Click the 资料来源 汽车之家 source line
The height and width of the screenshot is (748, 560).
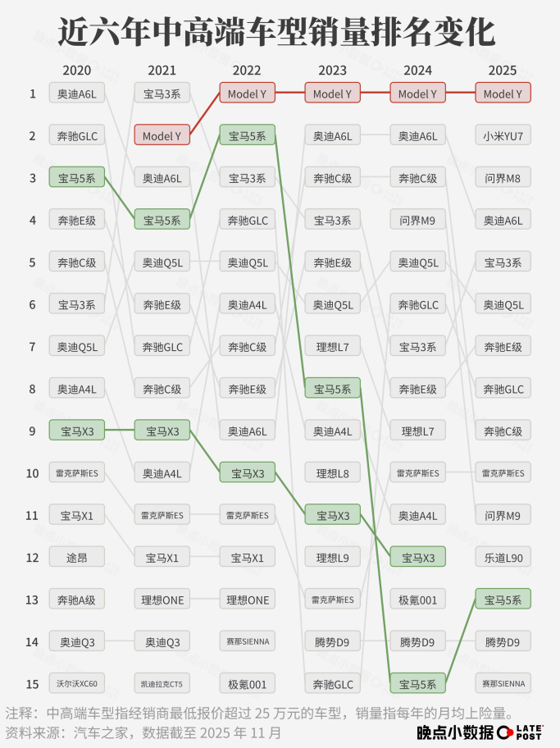coord(143,732)
